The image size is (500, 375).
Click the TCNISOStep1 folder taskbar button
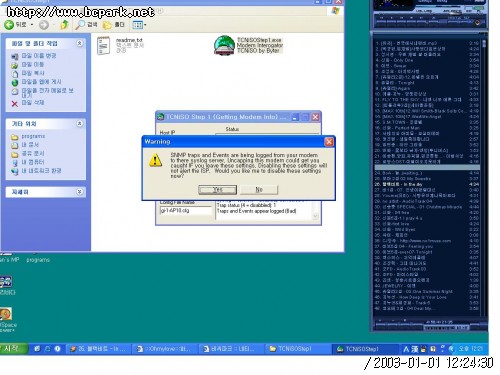[x=297, y=349]
